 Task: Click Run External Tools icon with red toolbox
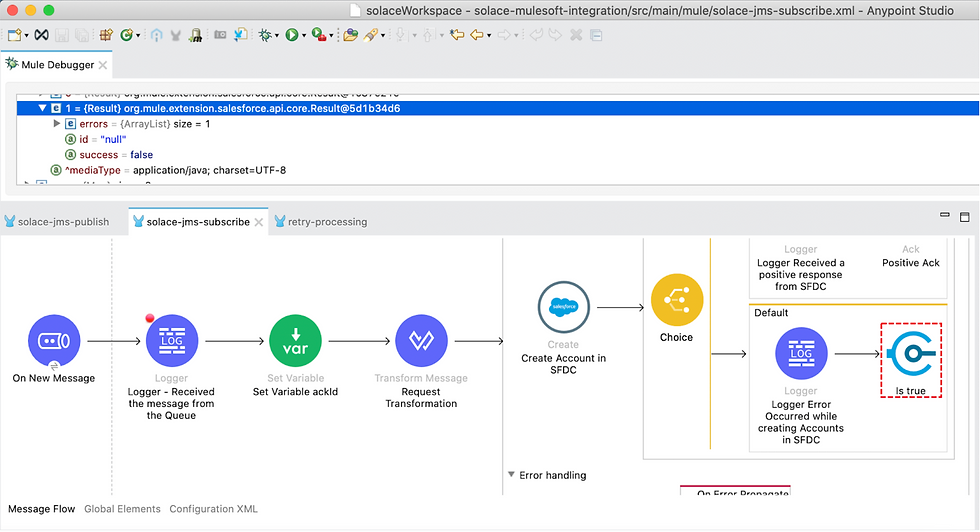[319, 35]
